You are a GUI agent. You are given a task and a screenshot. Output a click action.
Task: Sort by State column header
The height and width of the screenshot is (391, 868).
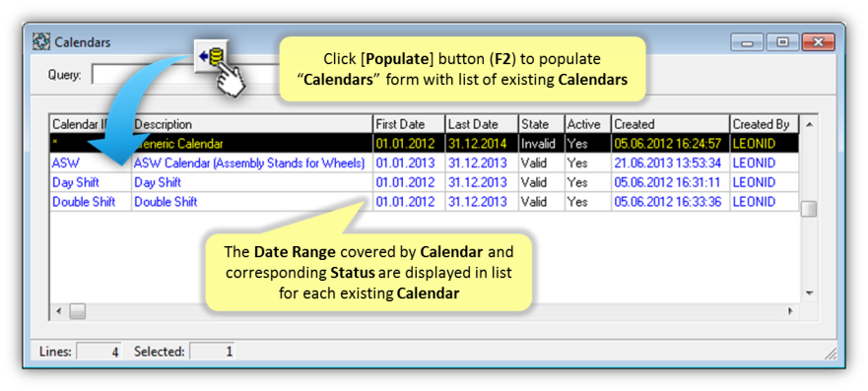(542, 124)
